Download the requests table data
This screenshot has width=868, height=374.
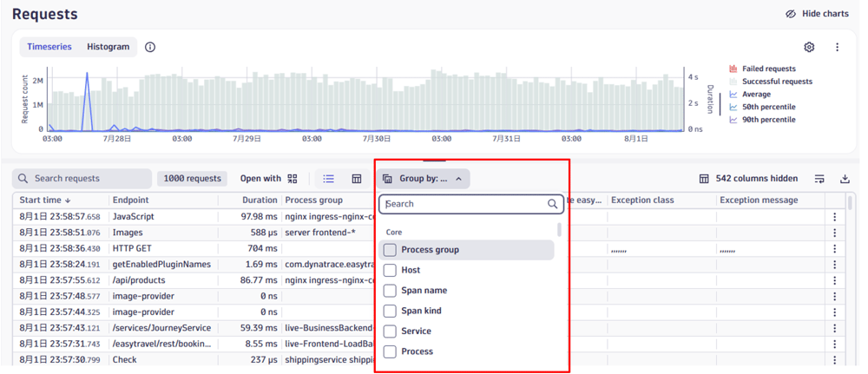pos(845,179)
